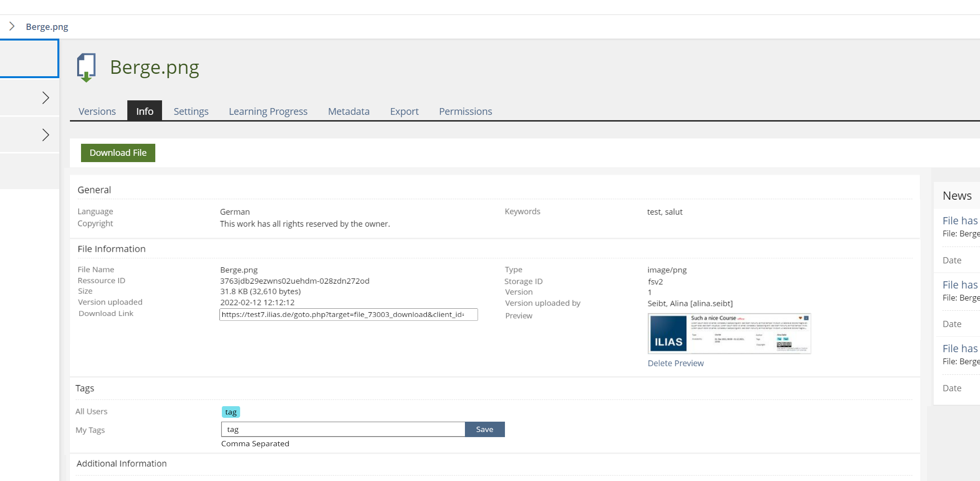Select the Info tab

pos(144,111)
